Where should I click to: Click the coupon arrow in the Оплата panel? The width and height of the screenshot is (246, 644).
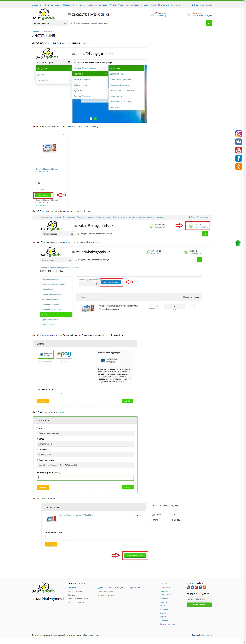click(x=61, y=393)
